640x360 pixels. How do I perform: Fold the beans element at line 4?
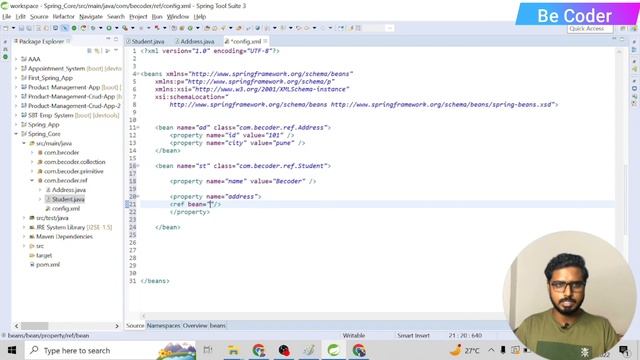(138, 74)
